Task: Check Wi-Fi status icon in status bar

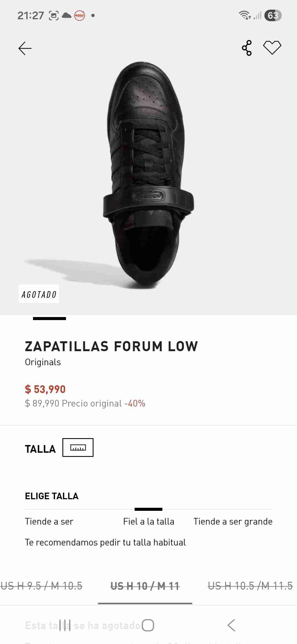Action: (x=245, y=15)
